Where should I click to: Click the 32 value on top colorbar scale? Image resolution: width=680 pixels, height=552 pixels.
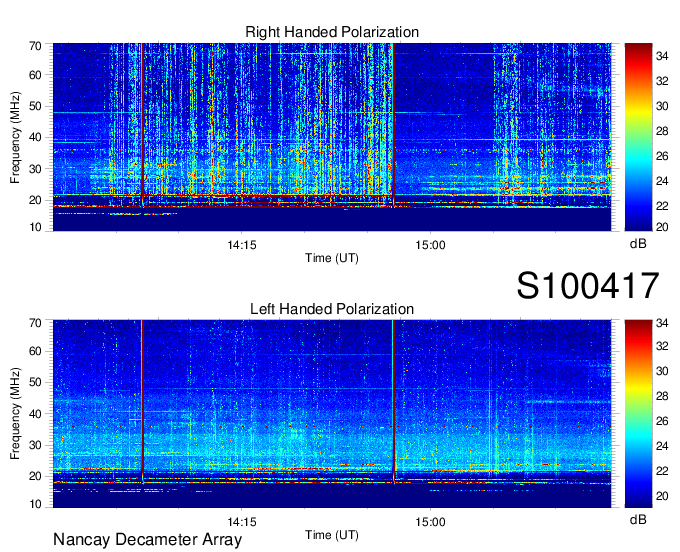[x=662, y=81]
